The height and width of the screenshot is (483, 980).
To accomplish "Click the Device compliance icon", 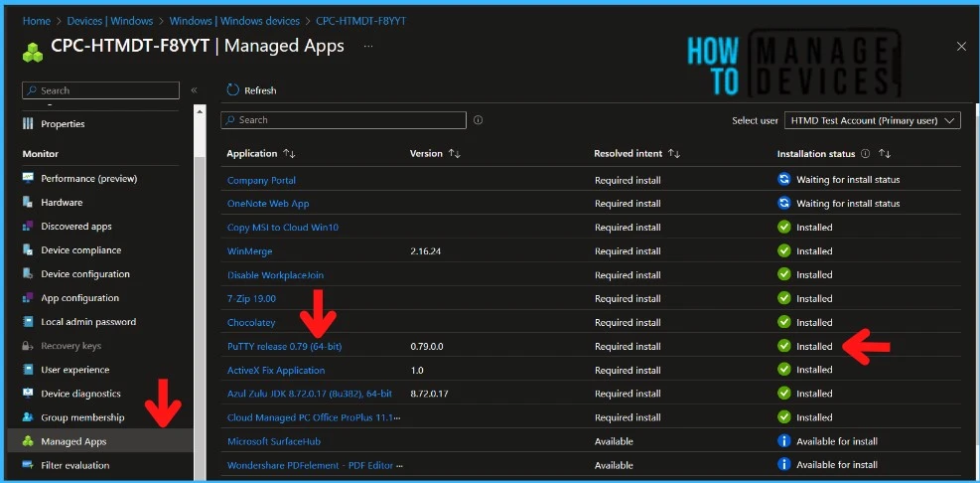I will click(x=28, y=249).
